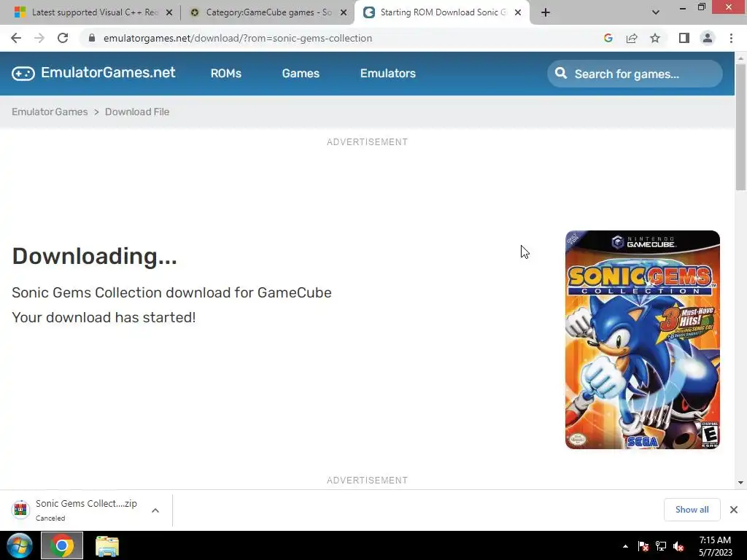Show hidden system tray icons

(x=625, y=546)
